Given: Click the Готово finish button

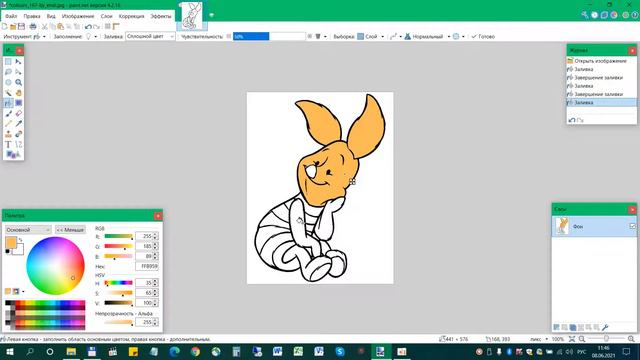Looking at the screenshot, I should point(483,36).
